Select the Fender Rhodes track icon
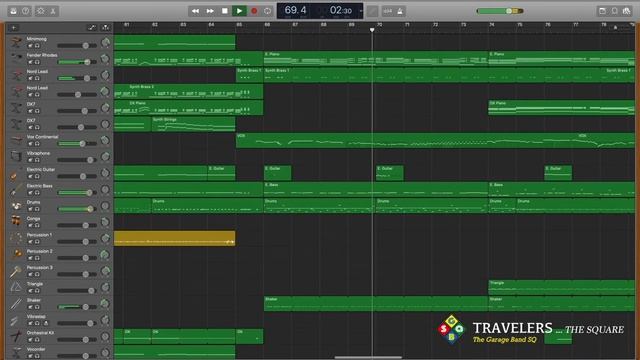 (x=16, y=58)
